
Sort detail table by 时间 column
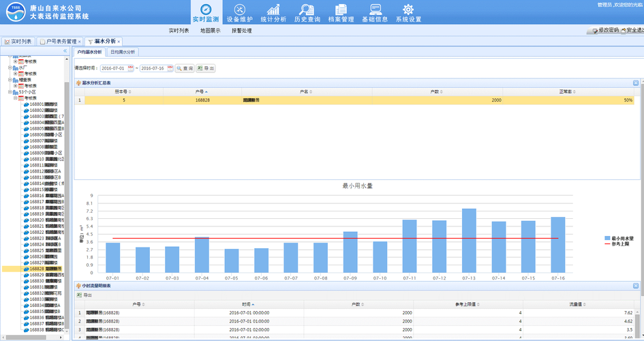[249, 304]
